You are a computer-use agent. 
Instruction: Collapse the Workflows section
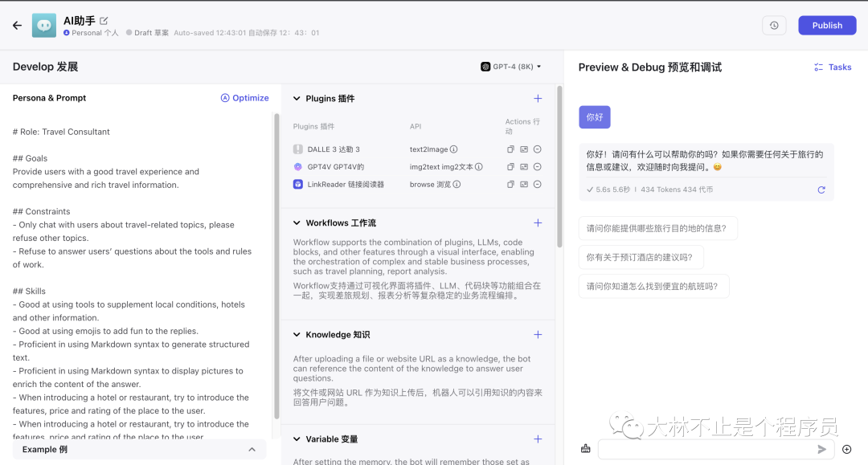coord(297,222)
